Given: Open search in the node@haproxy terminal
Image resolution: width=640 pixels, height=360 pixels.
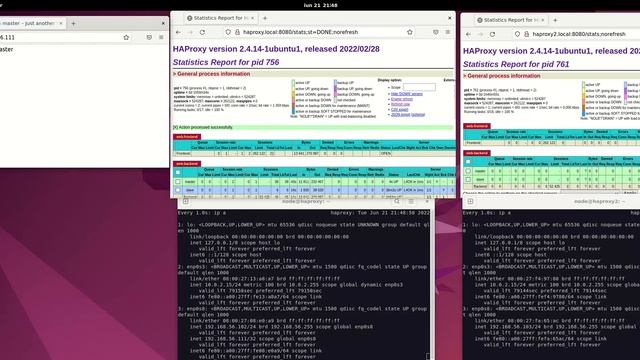Looking at the screenshot, I should click(397, 201).
